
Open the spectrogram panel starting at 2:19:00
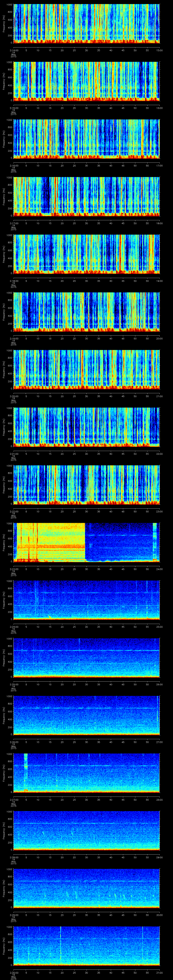pos(87,312)
